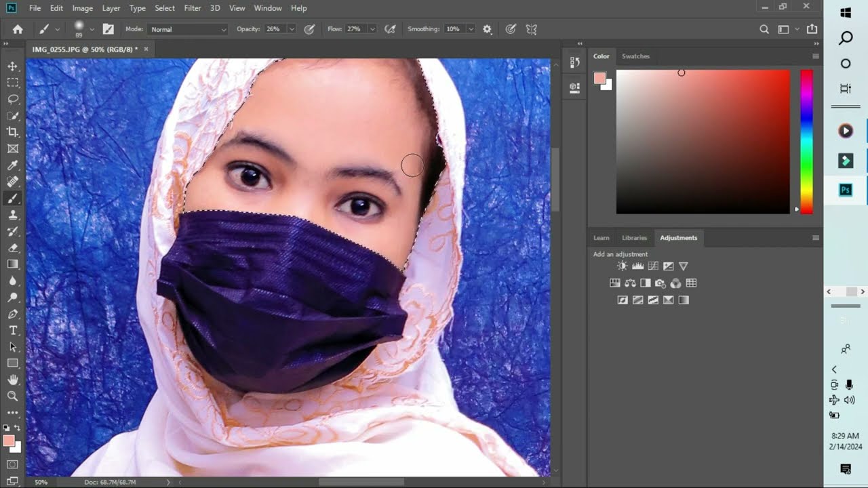Select the Rectangular Marquee tool

coord(12,83)
